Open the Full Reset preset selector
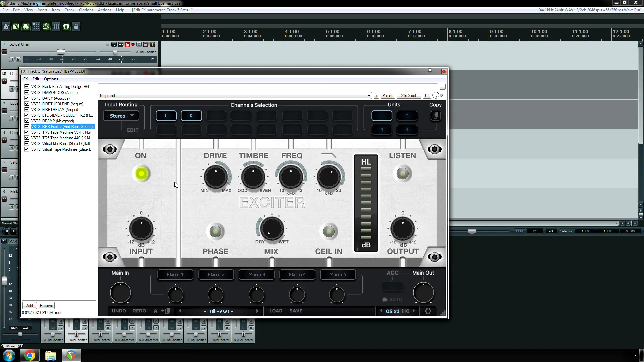This screenshot has height=362, width=644. 218,311
